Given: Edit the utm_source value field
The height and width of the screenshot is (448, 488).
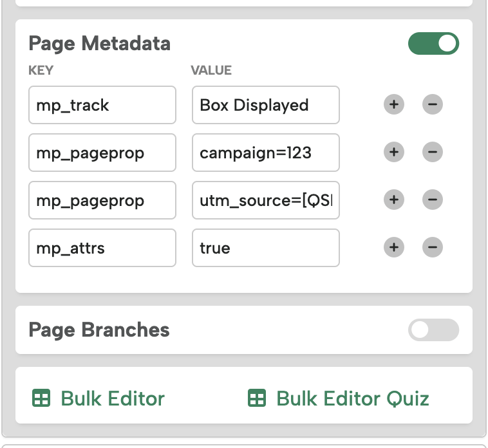Looking at the screenshot, I should pyautogui.click(x=265, y=200).
